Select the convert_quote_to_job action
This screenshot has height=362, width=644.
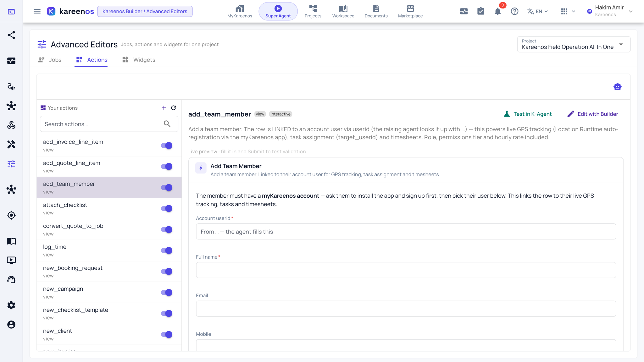click(109, 230)
